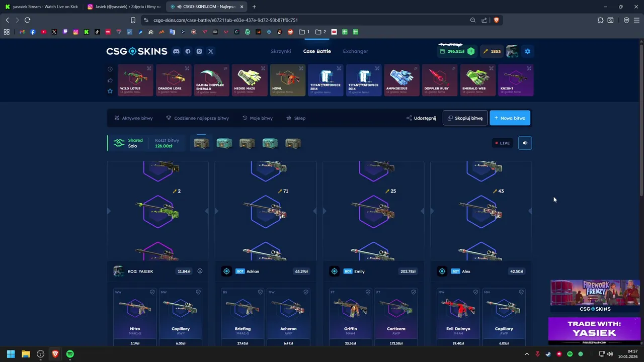Switch to Codzienne najlepsze bitwy

(197, 118)
